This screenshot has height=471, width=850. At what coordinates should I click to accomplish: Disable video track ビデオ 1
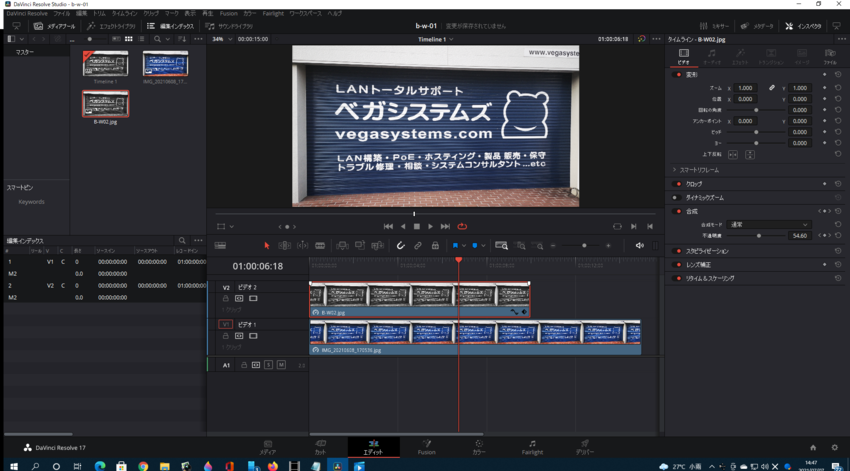pos(253,336)
